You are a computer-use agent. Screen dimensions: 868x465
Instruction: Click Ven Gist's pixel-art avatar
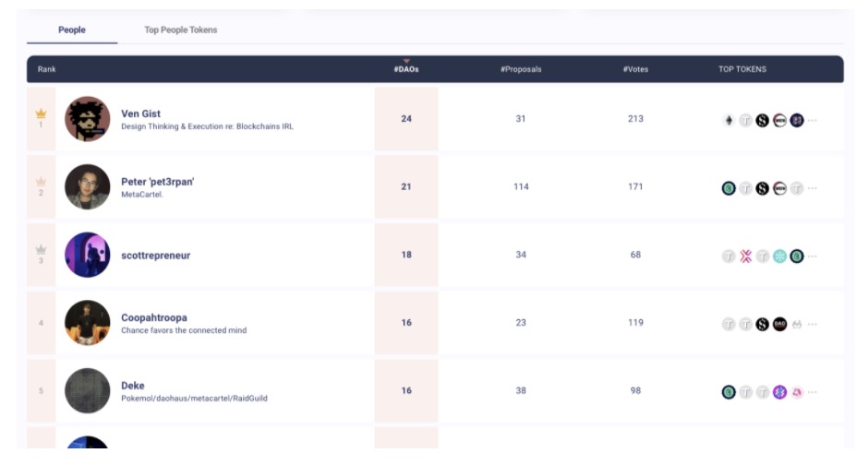[88, 119]
